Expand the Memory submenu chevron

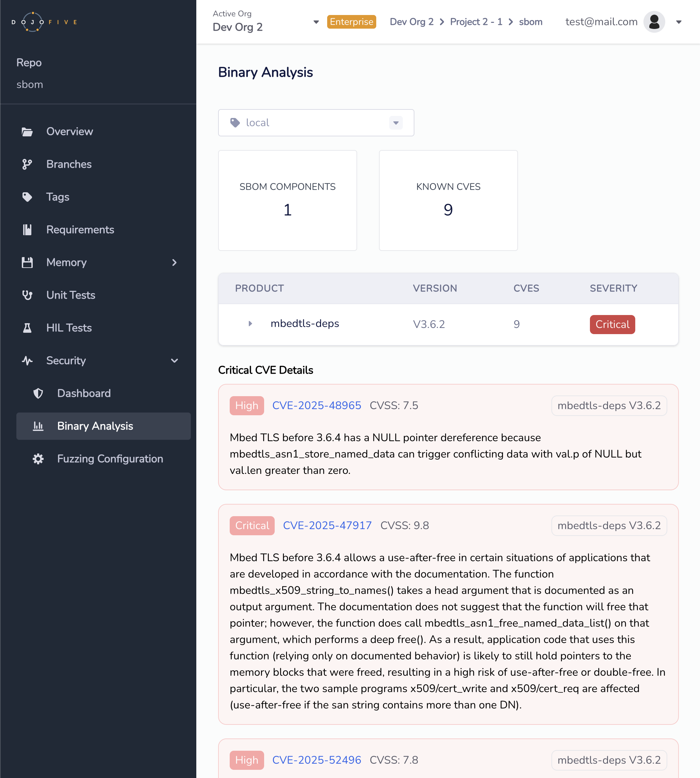point(174,263)
